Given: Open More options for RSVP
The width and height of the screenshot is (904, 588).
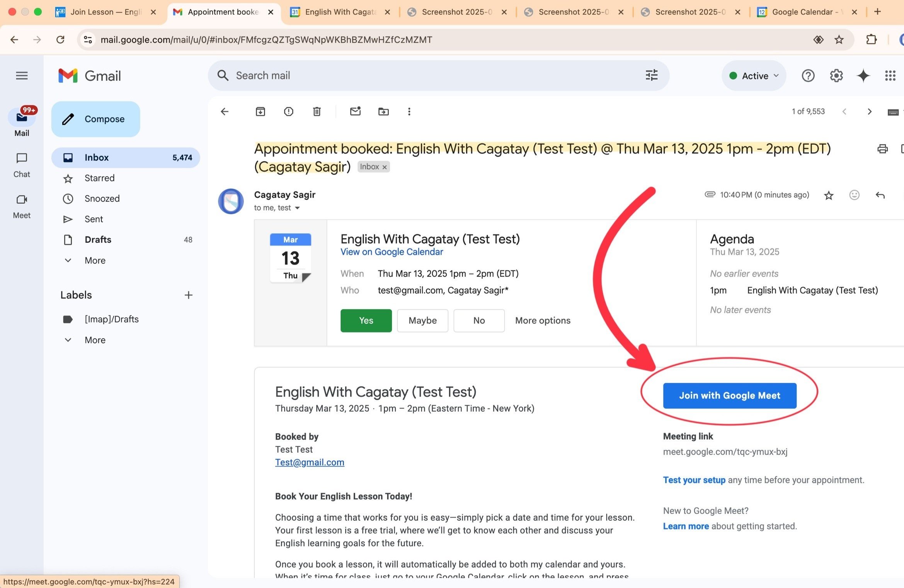Looking at the screenshot, I should (543, 320).
